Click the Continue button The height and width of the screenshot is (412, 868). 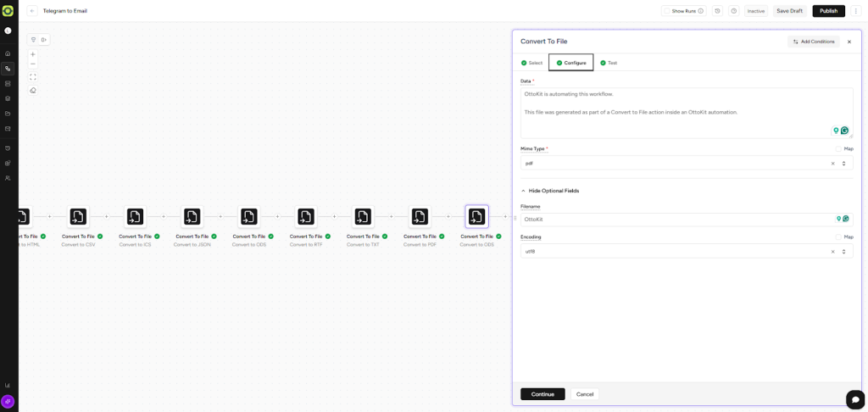click(x=542, y=394)
